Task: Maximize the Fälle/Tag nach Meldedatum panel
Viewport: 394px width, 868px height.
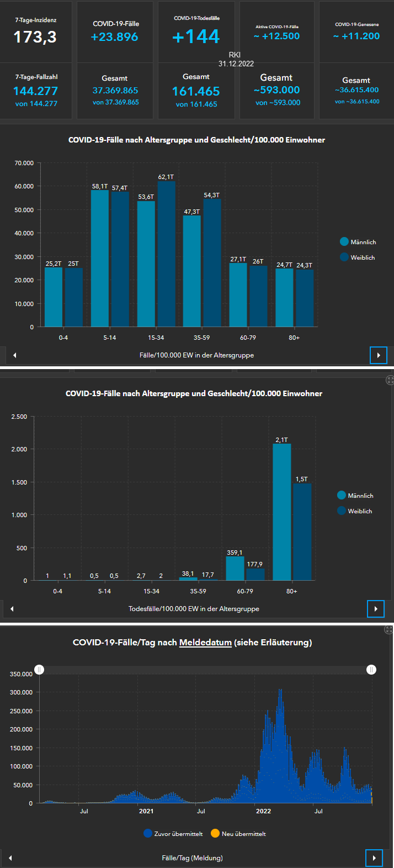Action: 390,630
